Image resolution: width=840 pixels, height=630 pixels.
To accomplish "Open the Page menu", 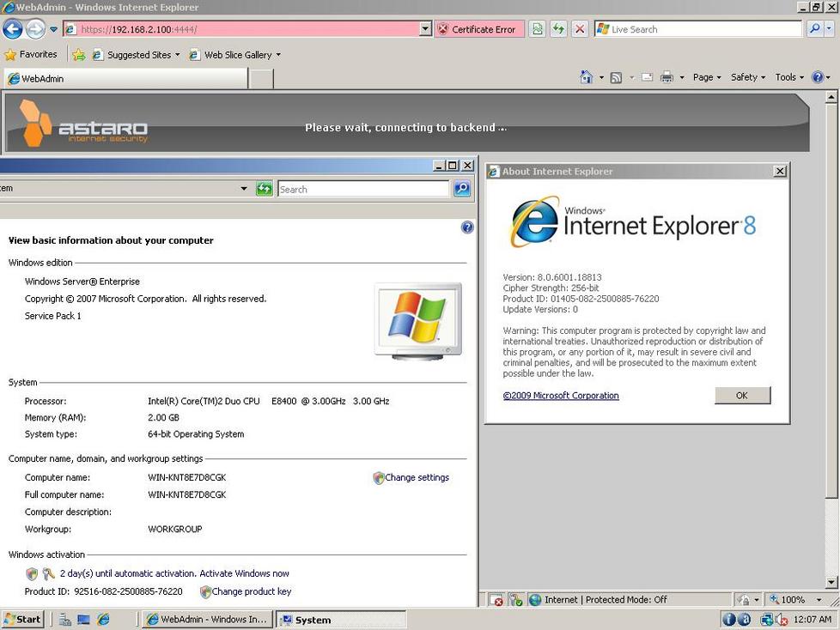I will [x=707, y=77].
